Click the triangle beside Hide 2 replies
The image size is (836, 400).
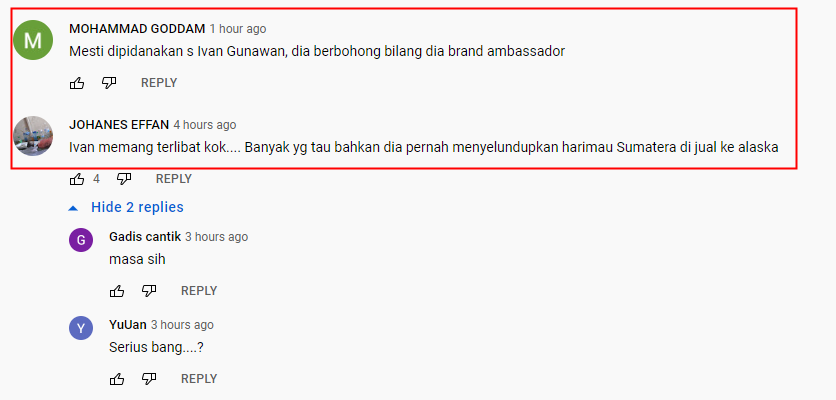(73, 209)
